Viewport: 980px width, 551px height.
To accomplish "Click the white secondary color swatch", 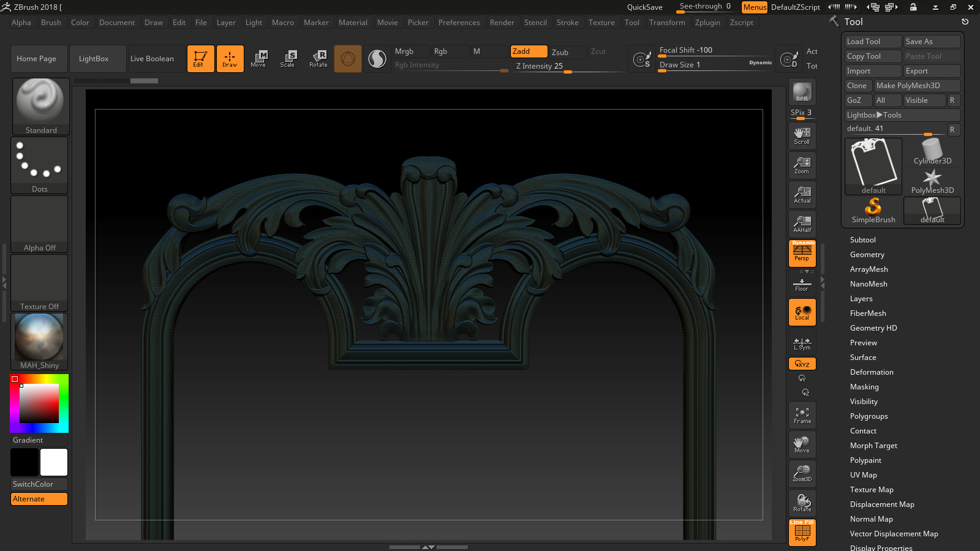I will click(54, 462).
